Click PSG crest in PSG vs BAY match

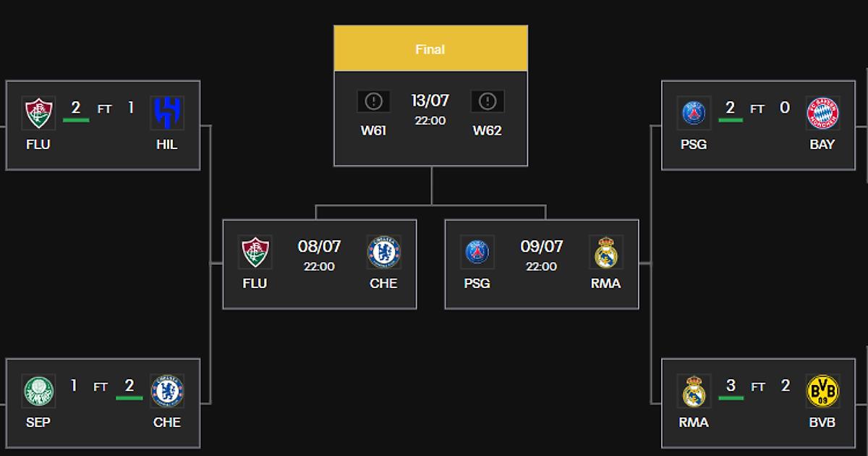694,113
